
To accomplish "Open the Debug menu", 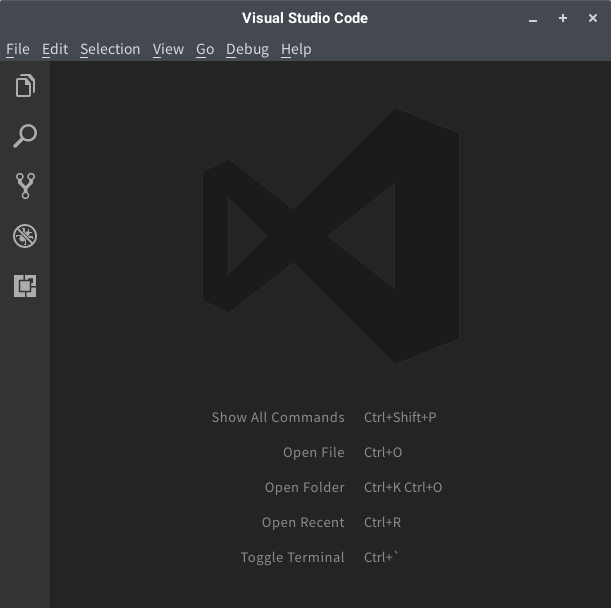I will pos(247,49).
